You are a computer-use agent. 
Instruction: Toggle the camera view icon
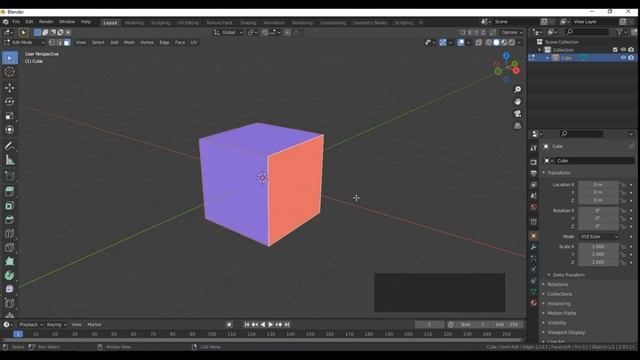click(x=518, y=114)
